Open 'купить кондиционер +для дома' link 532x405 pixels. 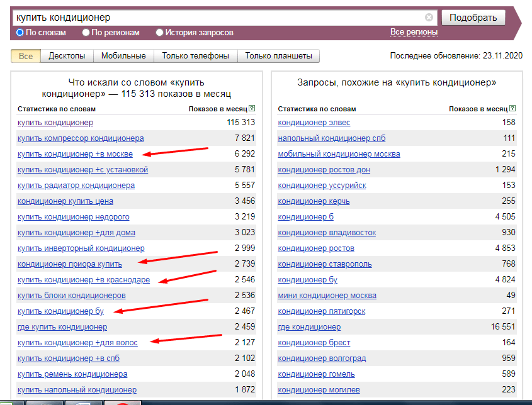(76, 233)
